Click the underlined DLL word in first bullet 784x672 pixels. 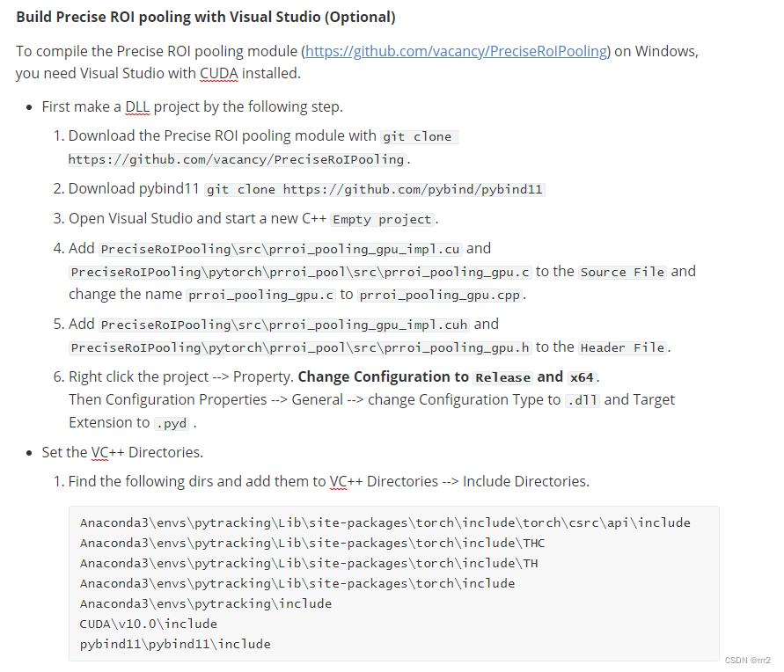[138, 106]
